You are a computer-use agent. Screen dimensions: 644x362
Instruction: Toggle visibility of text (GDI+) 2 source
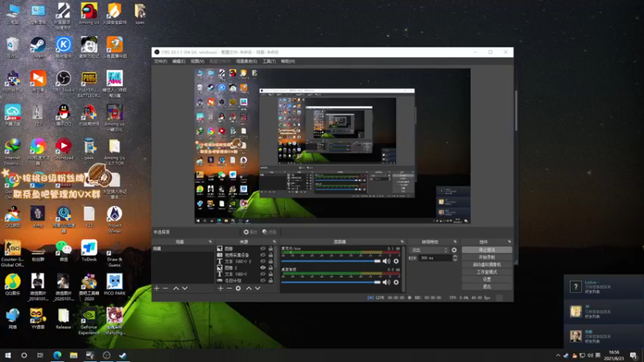click(x=263, y=261)
